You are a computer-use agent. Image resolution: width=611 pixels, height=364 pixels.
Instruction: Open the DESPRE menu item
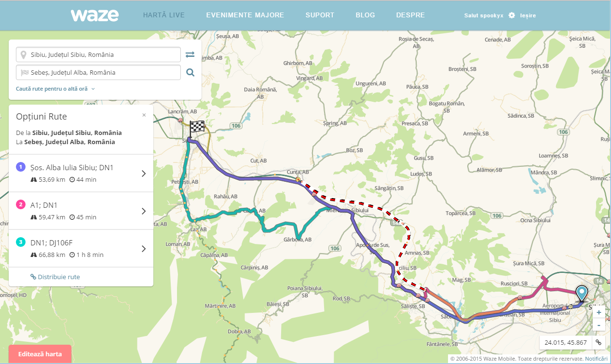410,15
